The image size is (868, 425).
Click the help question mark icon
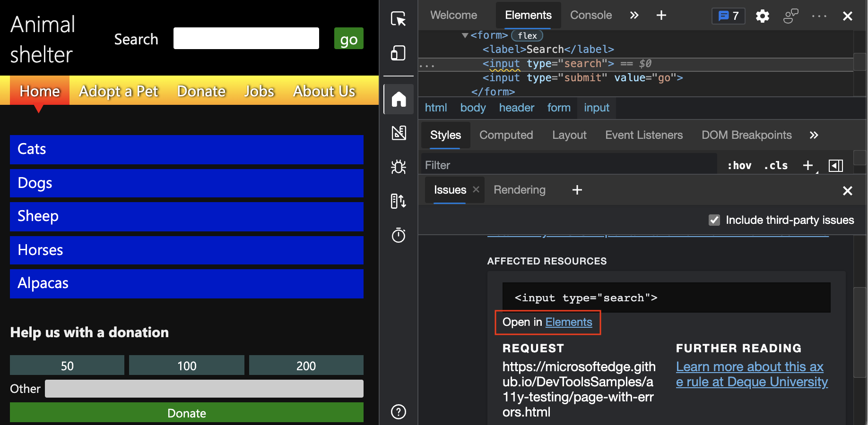(x=399, y=412)
